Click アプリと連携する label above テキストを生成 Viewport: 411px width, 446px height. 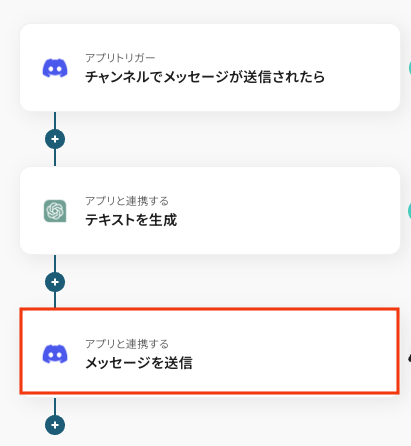(x=127, y=201)
